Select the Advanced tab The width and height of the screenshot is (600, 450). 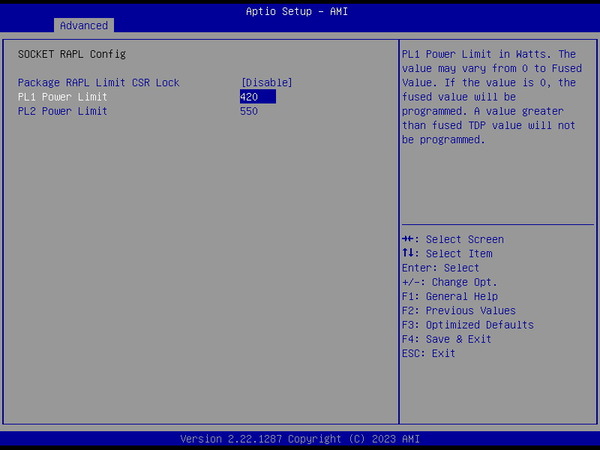tap(83, 25)
